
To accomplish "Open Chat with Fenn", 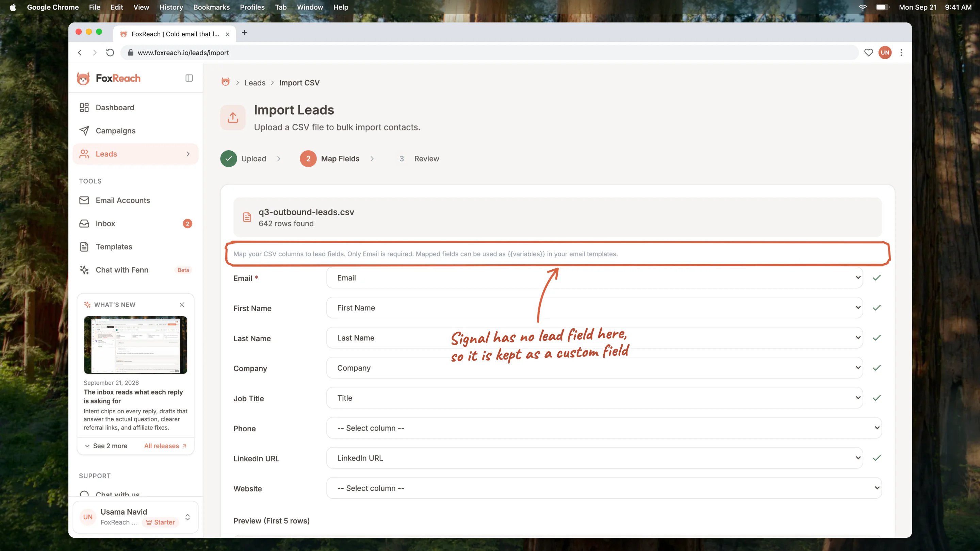I will [135, 270].
